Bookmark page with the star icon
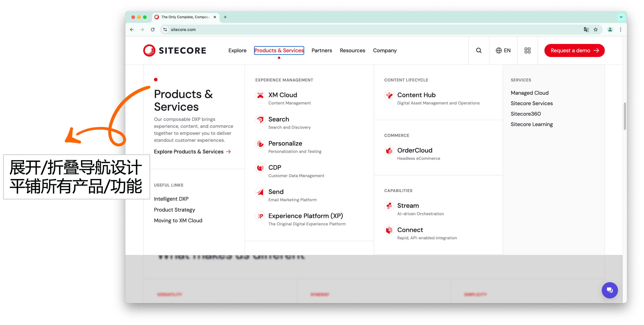 (596, 30)
